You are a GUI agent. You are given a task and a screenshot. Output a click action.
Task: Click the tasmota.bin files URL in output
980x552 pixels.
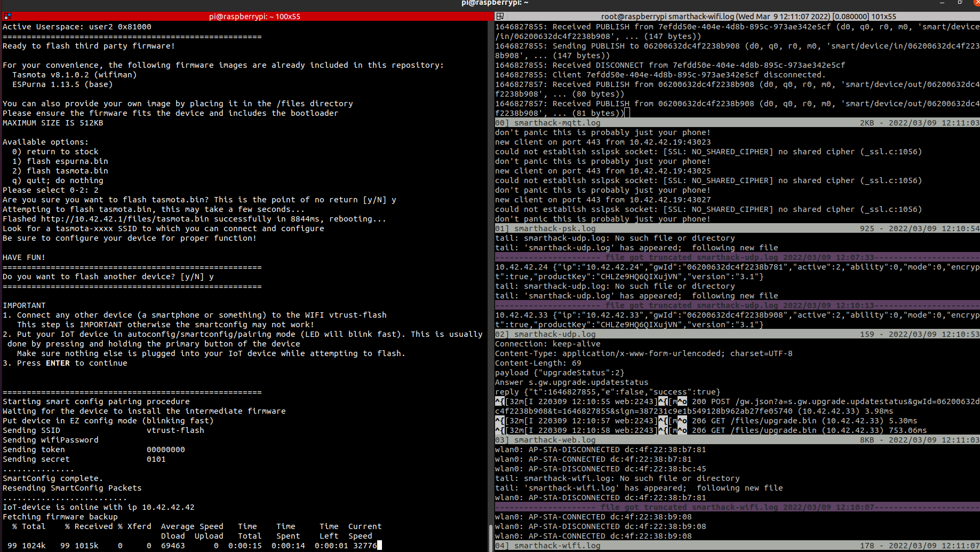125,219
